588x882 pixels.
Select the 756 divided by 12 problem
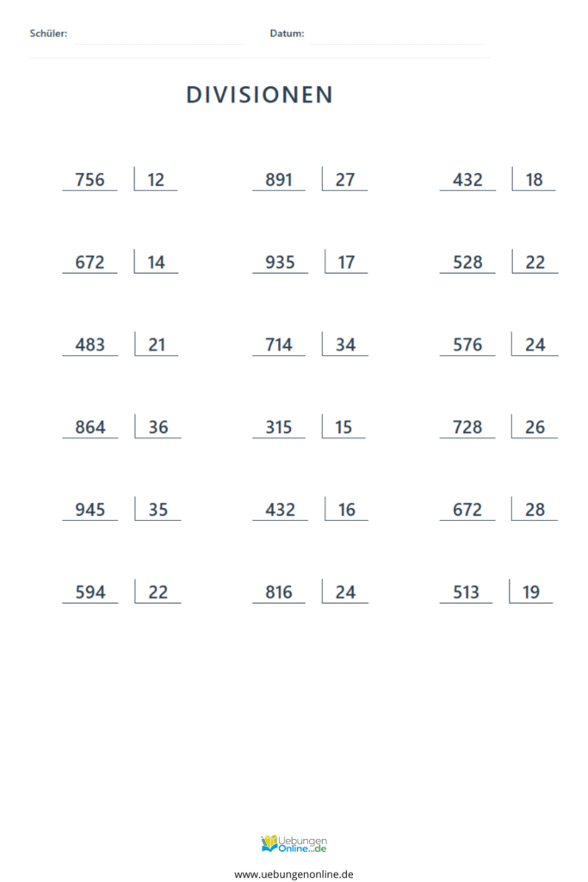click(120, 180)
